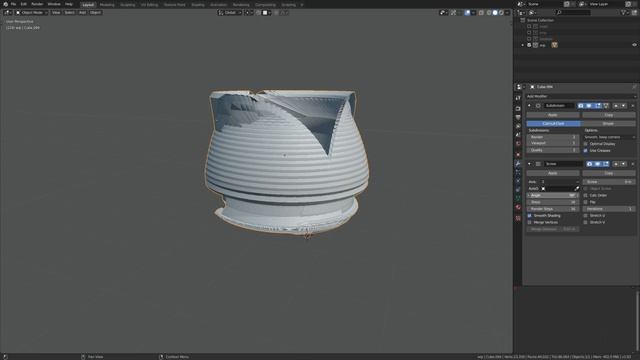Adjust the Subdivision Viewport levels field
The image size is (640, 360).
pos(553,143)
